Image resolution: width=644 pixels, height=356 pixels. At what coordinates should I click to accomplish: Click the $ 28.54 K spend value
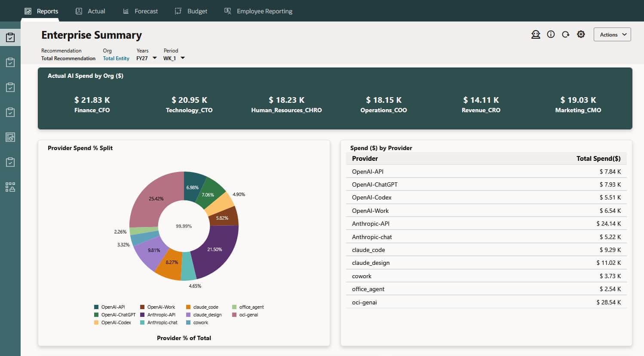coord(608,302)
